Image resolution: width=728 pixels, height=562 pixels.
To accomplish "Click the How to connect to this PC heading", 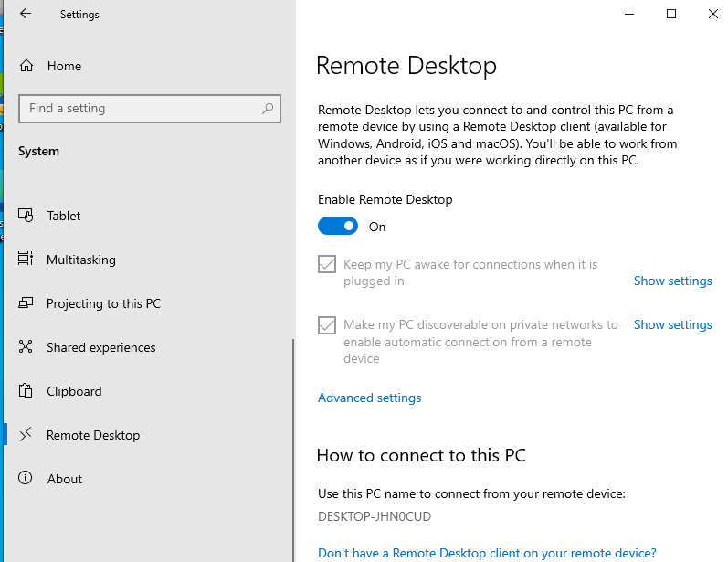I will pyautogui.click(x=421, y=456).
